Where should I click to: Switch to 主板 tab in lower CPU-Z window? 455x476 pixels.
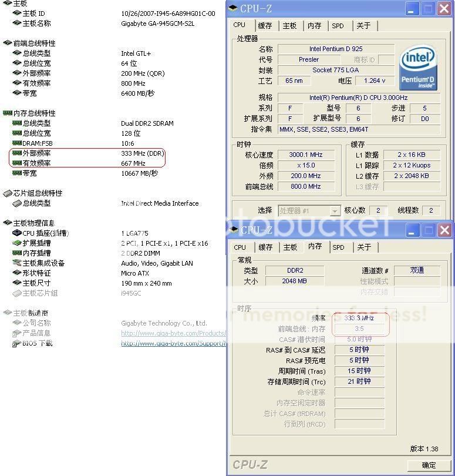290,247
